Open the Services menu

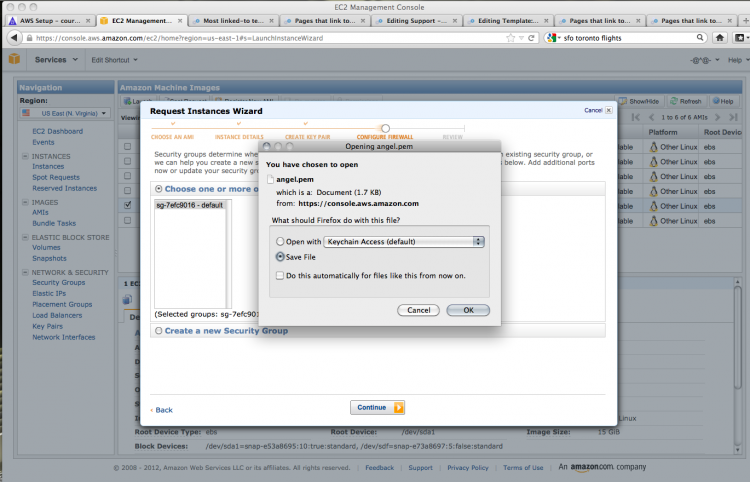(56, 60)
